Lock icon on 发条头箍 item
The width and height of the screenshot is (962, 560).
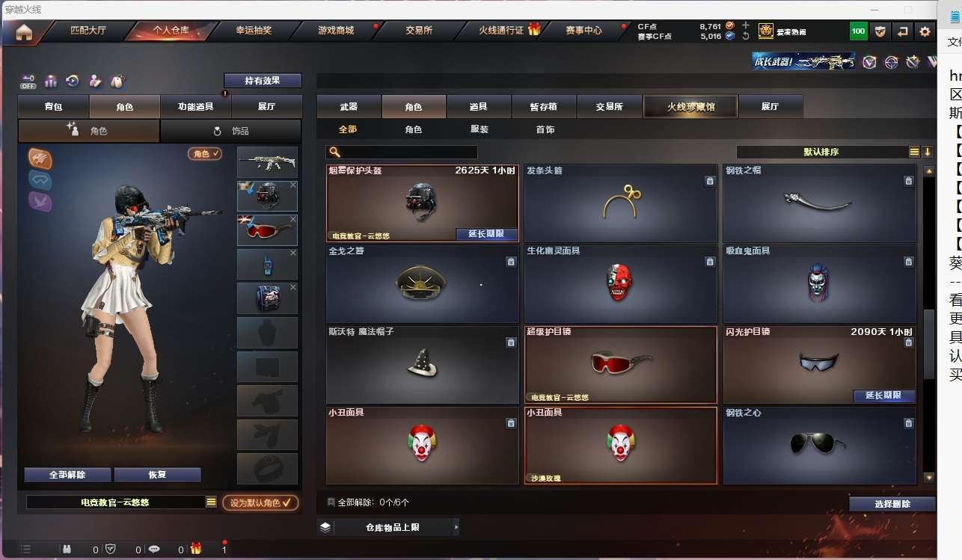[710, 181]
